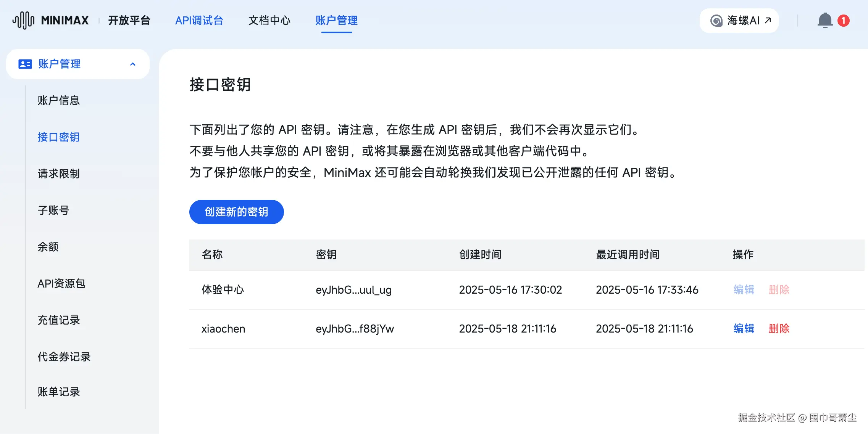Delete the 体验中心 key via 删除

pyautogui.click(x=779, y=289)
